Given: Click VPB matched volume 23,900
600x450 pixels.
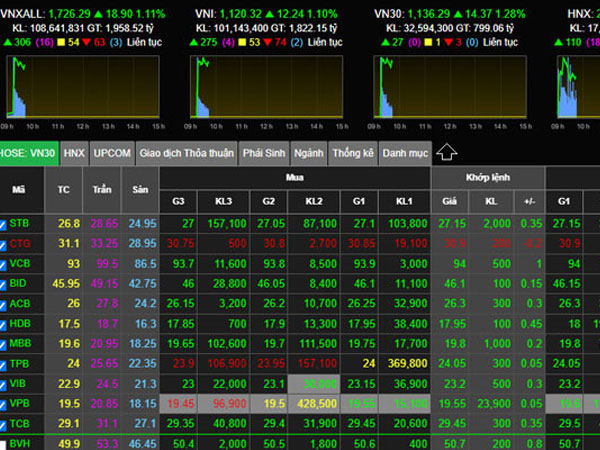Looking at the screenshot, I should coord(494,404).
